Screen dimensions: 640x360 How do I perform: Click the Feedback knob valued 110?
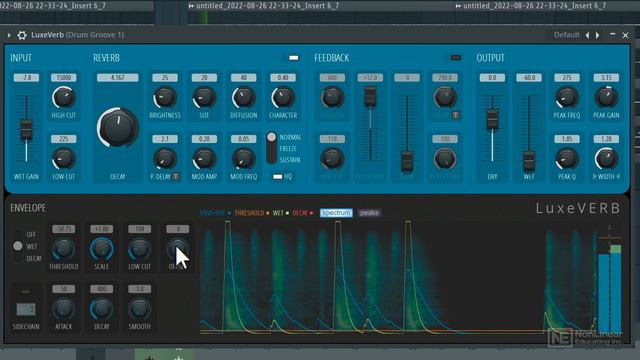pos(332,159)
